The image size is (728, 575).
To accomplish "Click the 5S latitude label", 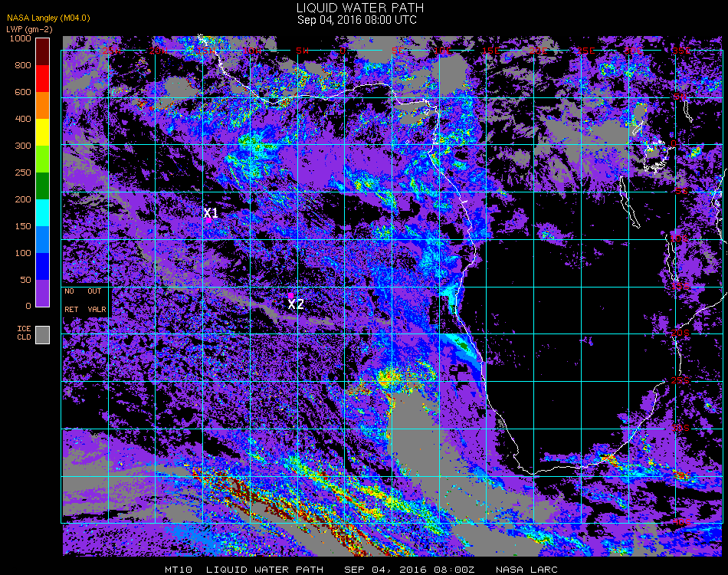I will click(681, 191).
